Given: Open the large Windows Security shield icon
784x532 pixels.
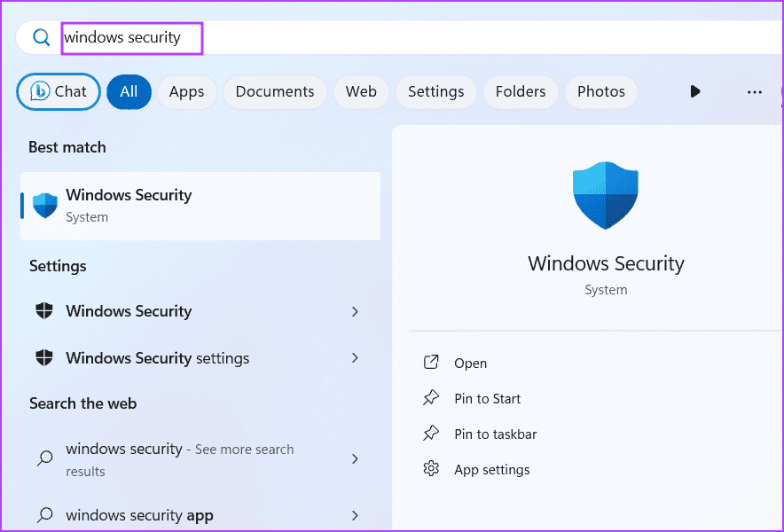Looking at the screenshot, I should click(606, 195).
